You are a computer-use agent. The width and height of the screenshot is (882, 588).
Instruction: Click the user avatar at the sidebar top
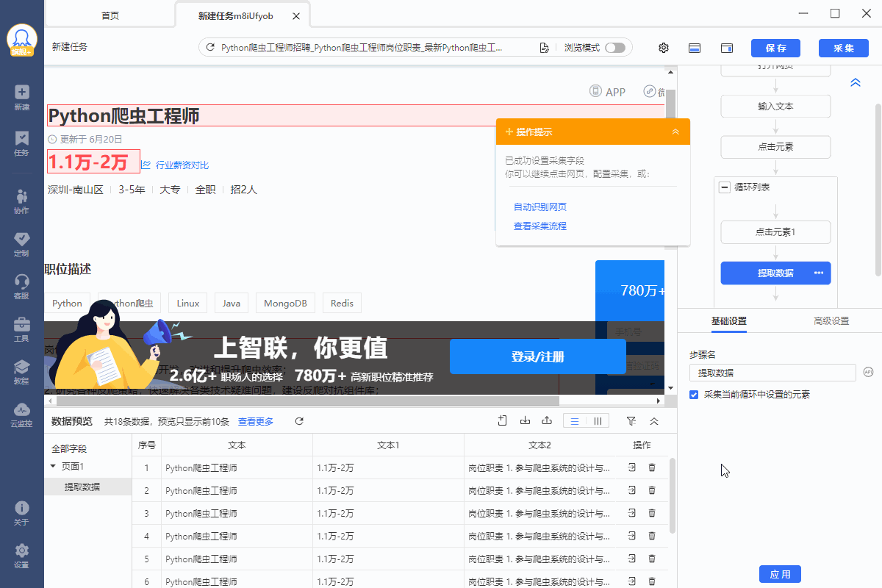(x=22, y=40)
